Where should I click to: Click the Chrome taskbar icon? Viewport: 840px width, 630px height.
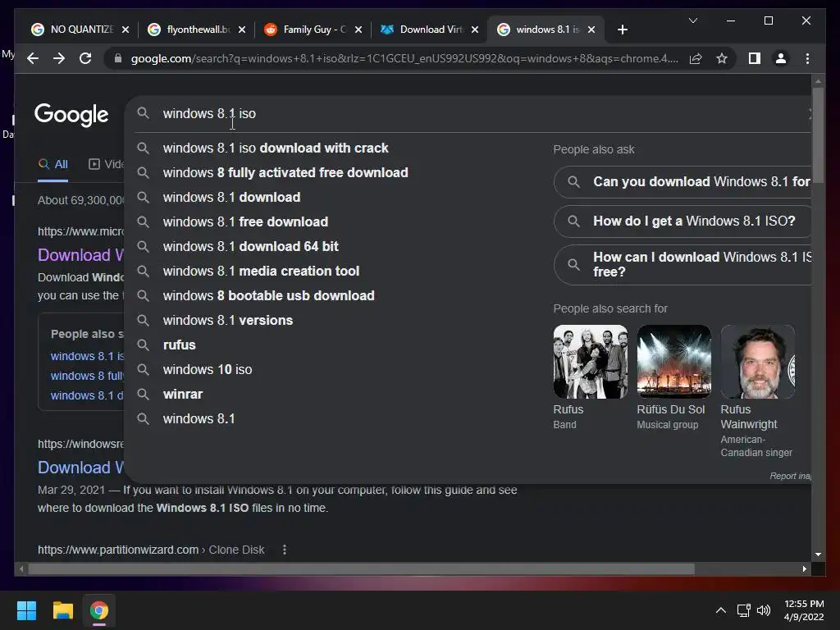click(99, 610)
